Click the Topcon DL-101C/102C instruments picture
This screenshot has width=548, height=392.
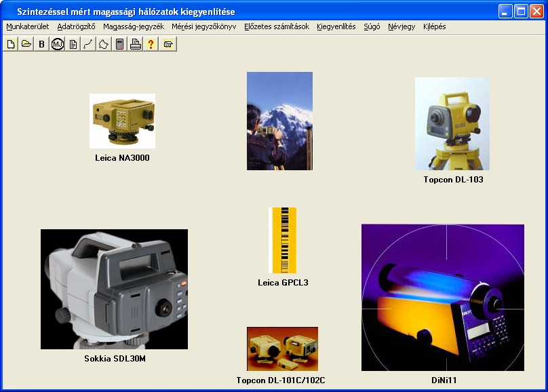pyautogui.click(x=282, y=349)
